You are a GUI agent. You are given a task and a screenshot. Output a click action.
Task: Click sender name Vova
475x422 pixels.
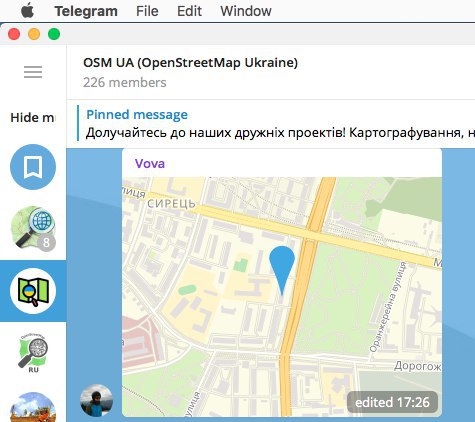(150, 164)
